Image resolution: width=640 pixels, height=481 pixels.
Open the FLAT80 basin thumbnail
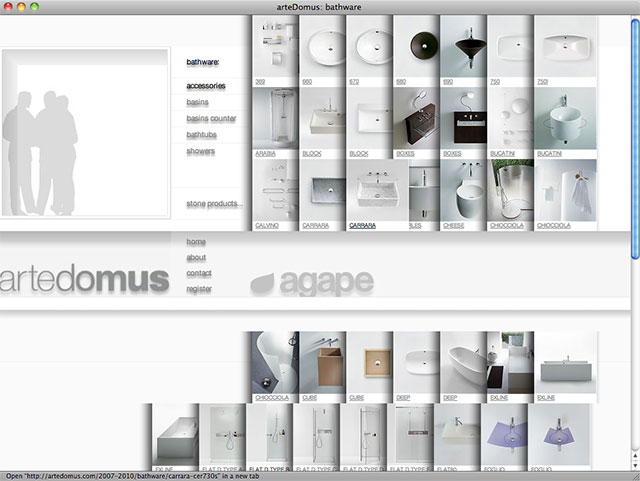(457, 435)
